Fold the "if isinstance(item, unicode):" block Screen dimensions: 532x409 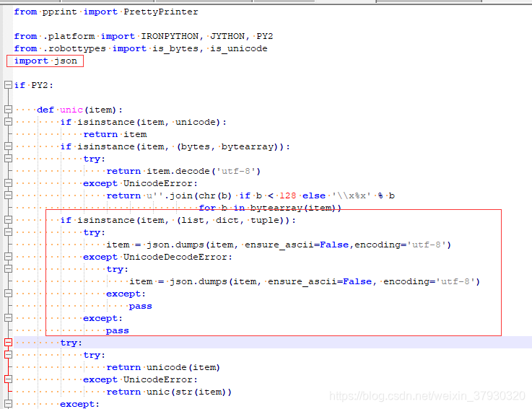pyautogui.click(x=8, y=122)
